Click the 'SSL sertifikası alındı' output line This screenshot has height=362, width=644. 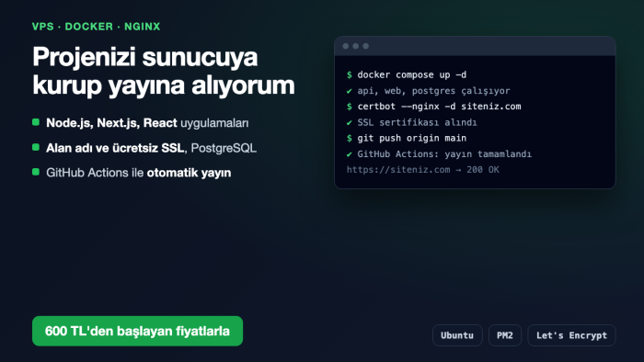point(417,122)
